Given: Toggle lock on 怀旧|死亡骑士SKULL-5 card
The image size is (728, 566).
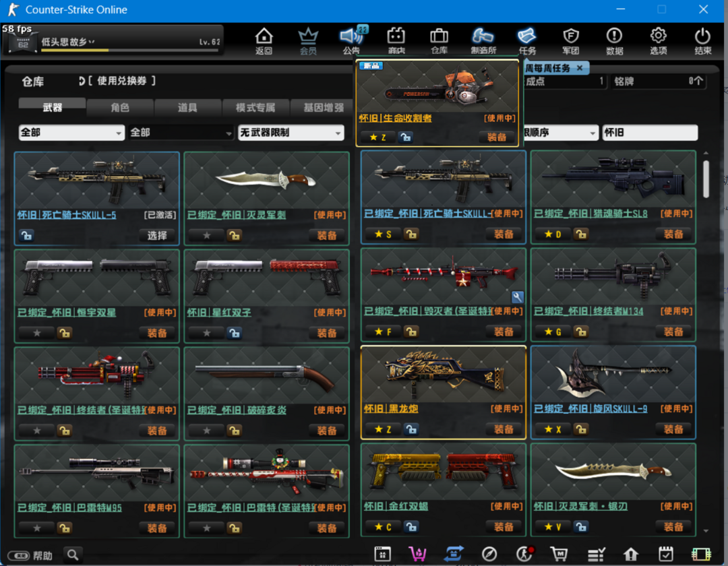Looking at the screenshot, I should (x=26, y=236).
